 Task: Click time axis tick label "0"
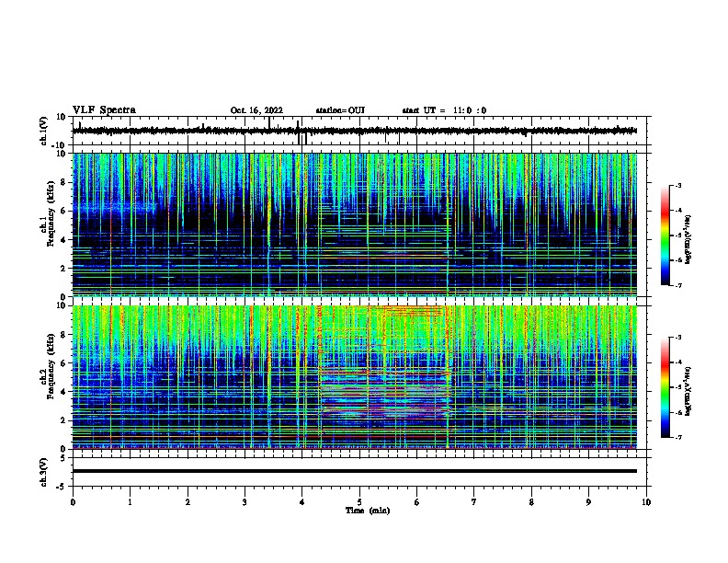click(x=73, y=502)
